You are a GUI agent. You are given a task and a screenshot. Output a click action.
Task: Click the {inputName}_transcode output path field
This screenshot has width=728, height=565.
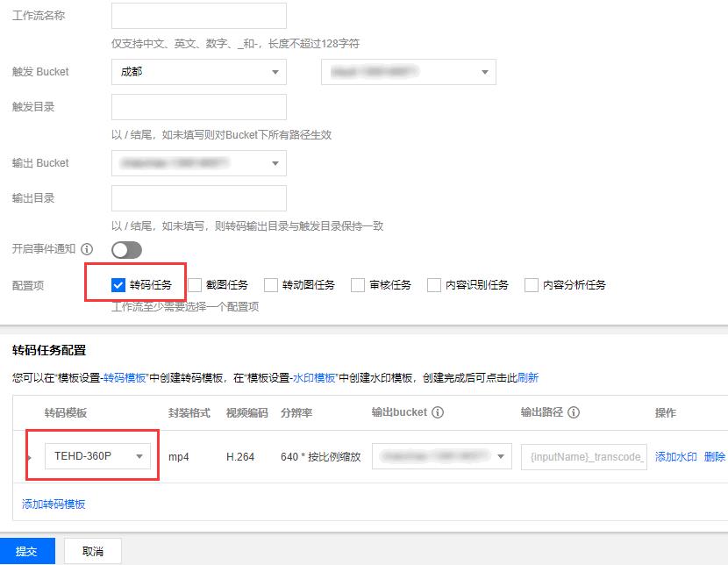583,457
